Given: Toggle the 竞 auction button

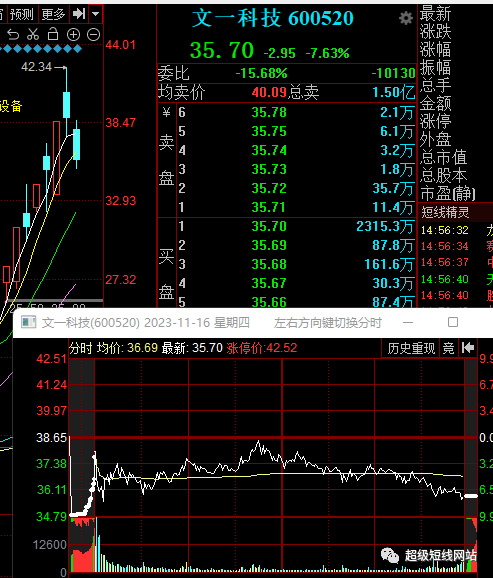Looking at the screenshot, I should pyautogui.click(x=448, y=348).
